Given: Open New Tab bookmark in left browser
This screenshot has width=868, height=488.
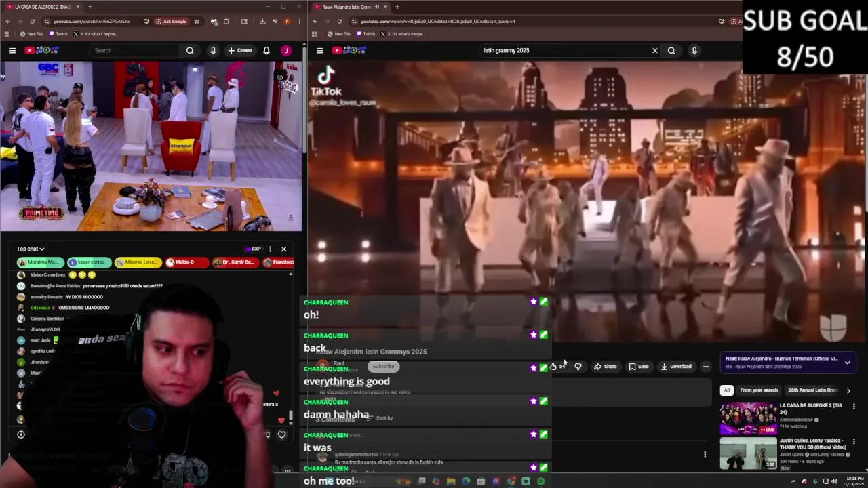Looking at the screenshot, I should 32,34.
